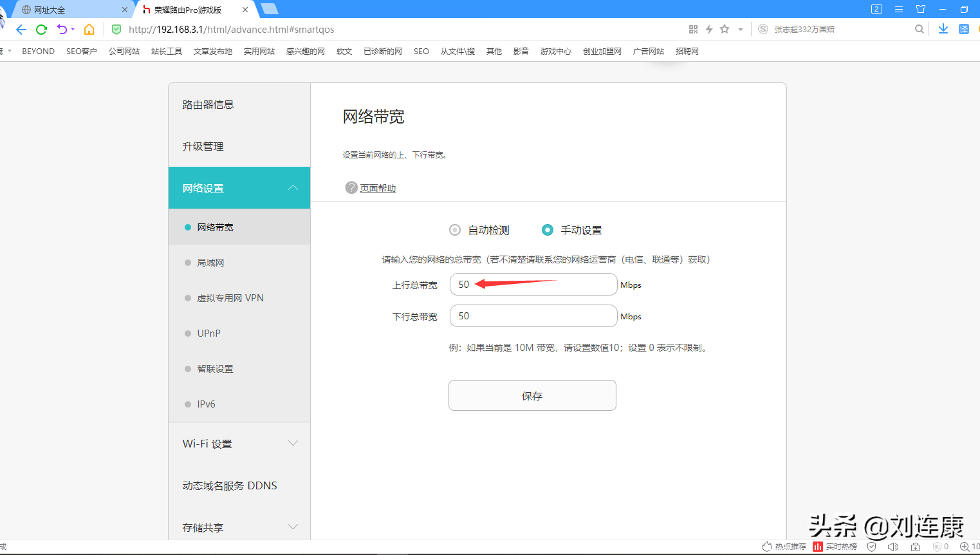This screenshot has width=980, height=555.
Task: Open 实时热榜 via the red chart icon
Action: pos(818,547)
